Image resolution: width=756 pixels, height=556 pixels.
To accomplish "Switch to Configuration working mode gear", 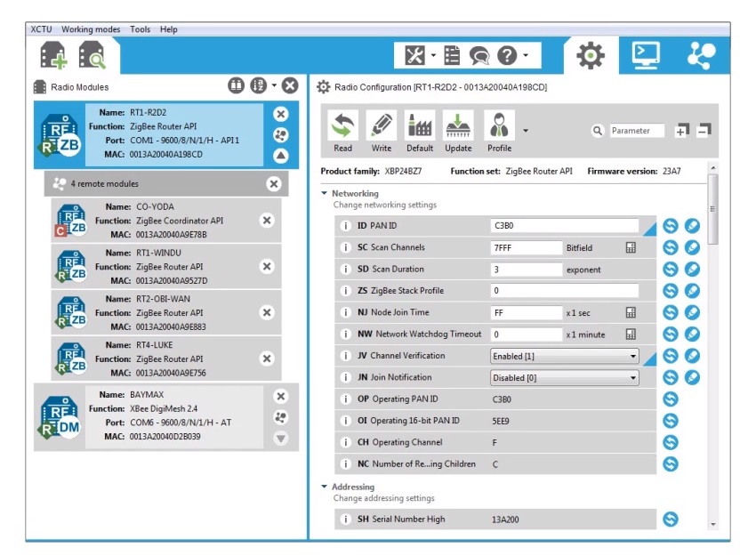I will point(591,56).
